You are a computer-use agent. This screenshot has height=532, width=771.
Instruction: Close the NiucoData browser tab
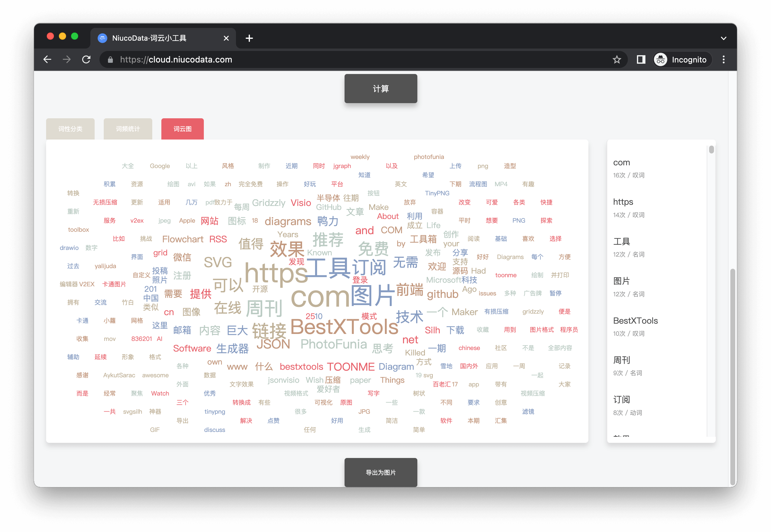click(x=226, y=38)
